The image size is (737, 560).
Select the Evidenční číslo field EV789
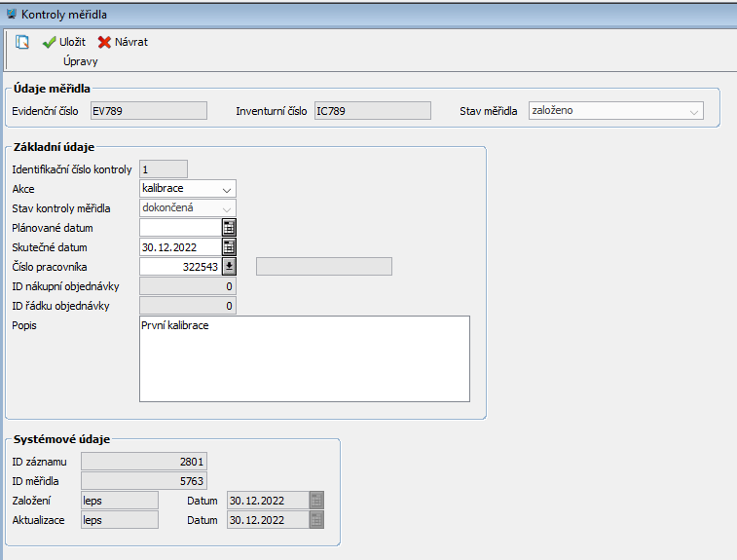coord(148,111)
